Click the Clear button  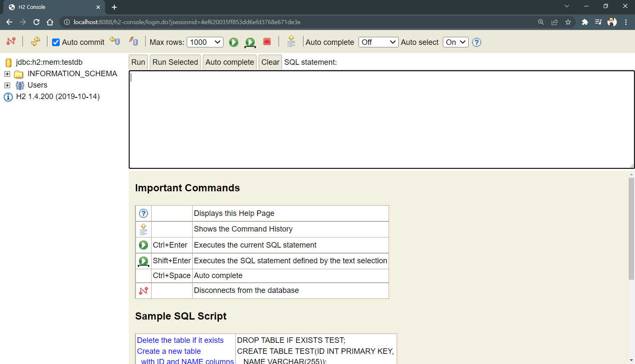pos(270,62)
